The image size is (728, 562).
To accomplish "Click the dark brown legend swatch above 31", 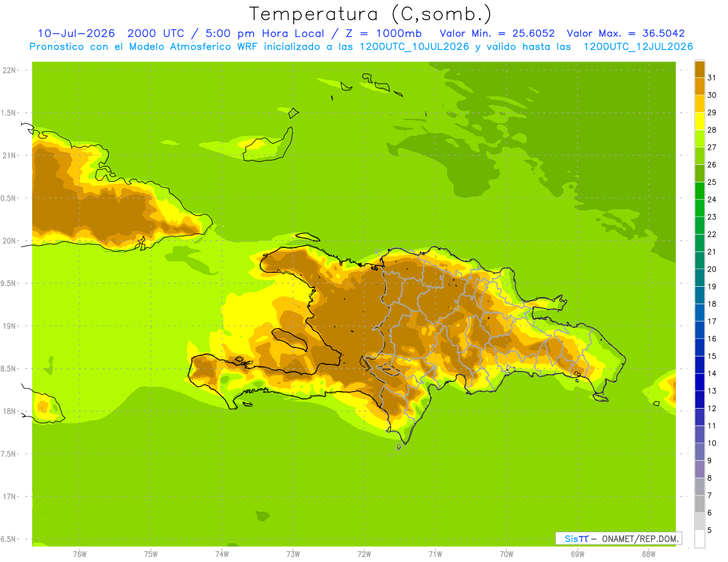I will coord(699,69).
